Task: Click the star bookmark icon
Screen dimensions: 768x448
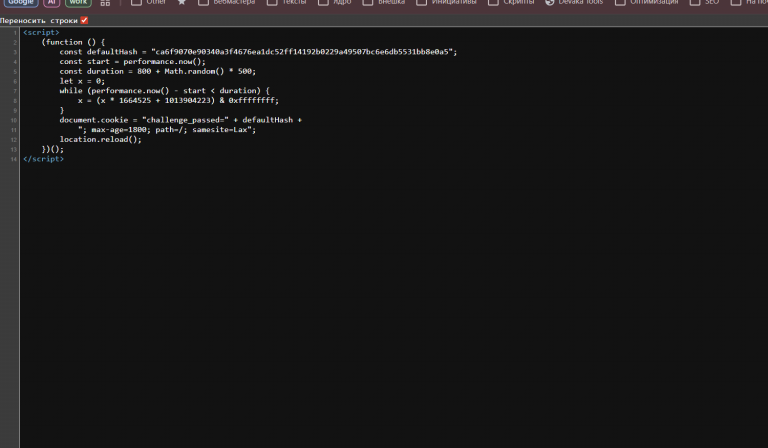Action: tap(182, 2)
